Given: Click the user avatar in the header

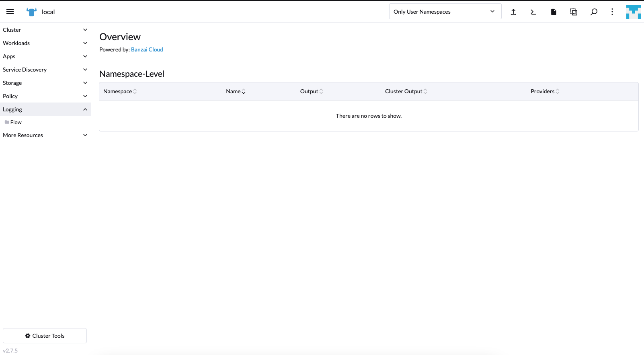Looking at the screenshot, I should (x=633, y=12).
